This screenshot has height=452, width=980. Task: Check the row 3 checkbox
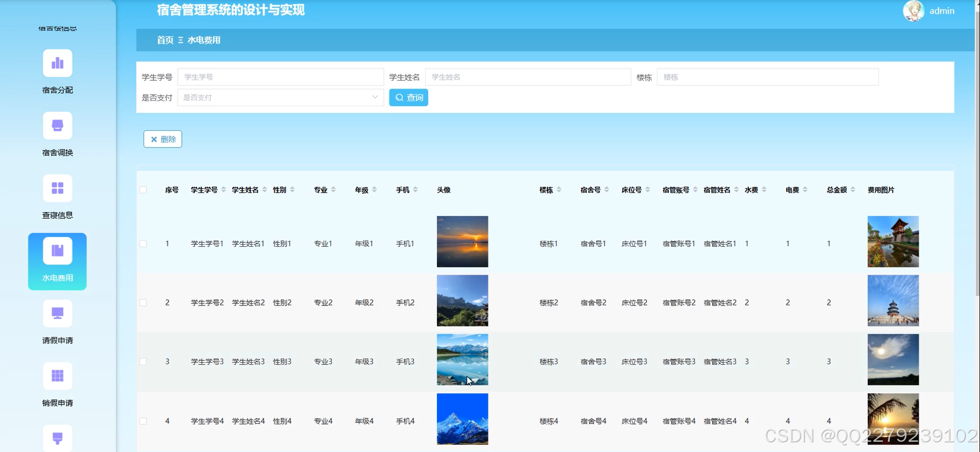(x=143, y=362)
